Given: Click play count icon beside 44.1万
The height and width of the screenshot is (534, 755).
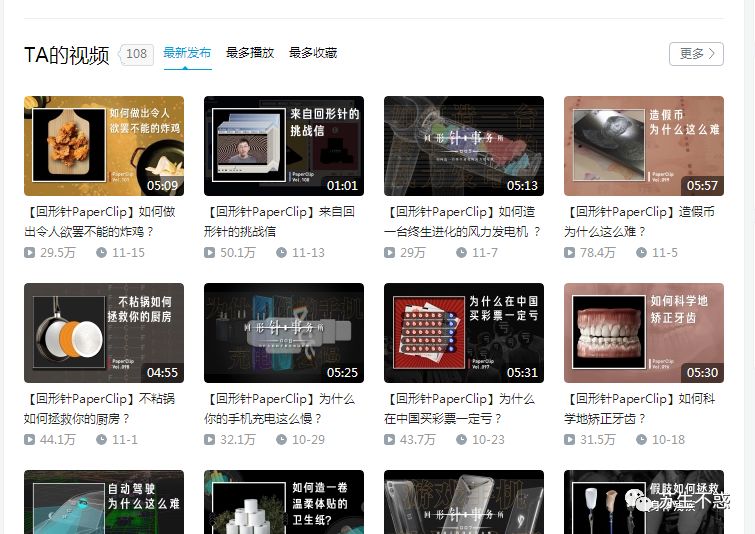Looking at the screenshot, I should 29,440.
